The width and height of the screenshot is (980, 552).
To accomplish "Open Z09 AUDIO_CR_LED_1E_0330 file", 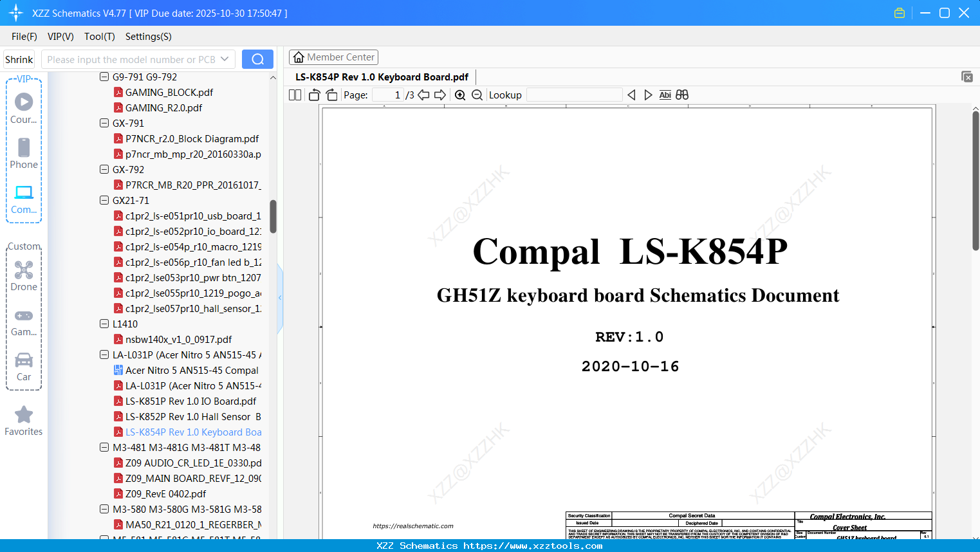I will pyautogui.click(x=187, y=463).
